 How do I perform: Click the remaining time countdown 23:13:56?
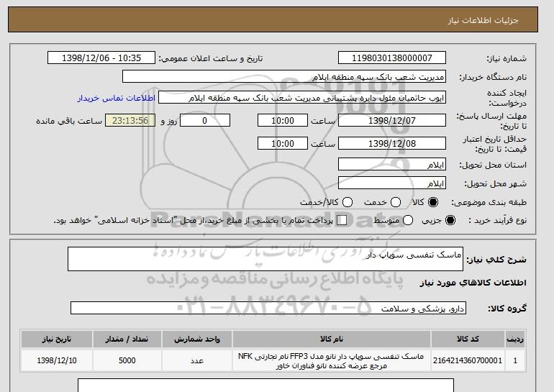(x=130, y=120)
